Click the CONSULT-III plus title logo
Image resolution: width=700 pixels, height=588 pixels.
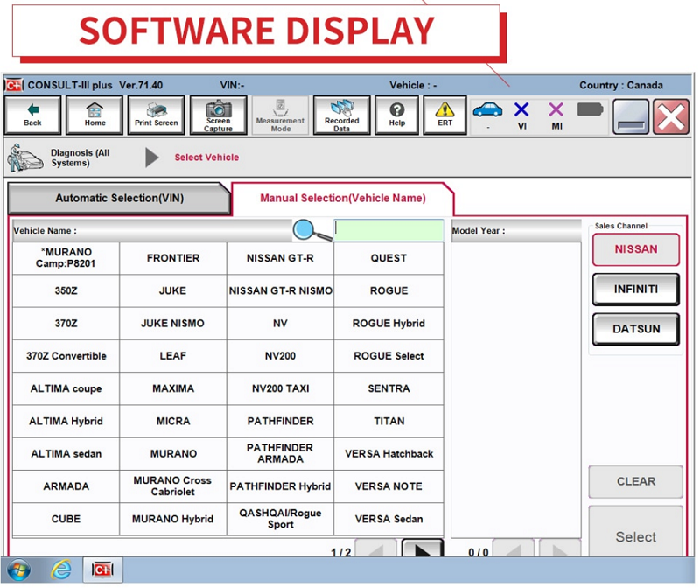pos(14,85)
